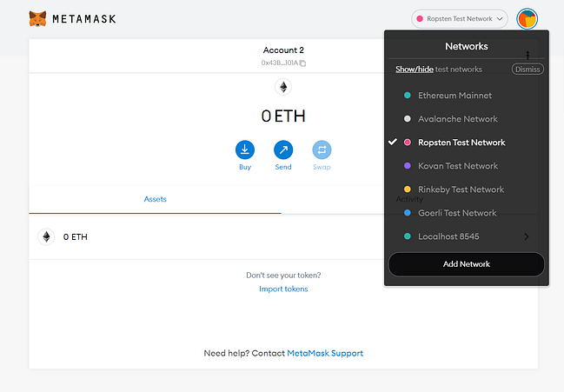Select Ethereum Mainnet network
Viewport: 564px width, 392px height.
467,96
